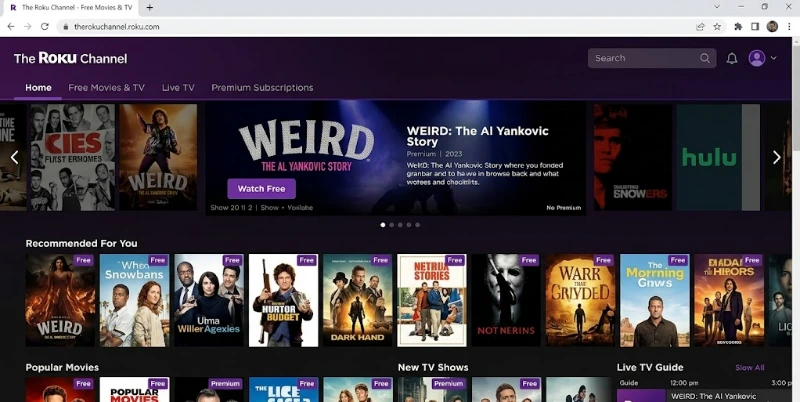Reload the Roku Channel page
This screenshot has width=800, height=402.
(x=44, y=27)
